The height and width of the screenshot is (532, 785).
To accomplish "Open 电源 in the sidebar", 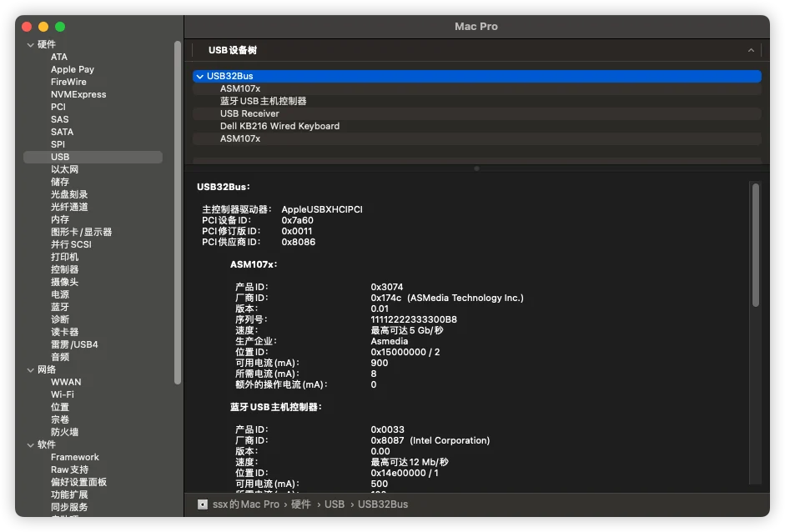I will (59, 295).
